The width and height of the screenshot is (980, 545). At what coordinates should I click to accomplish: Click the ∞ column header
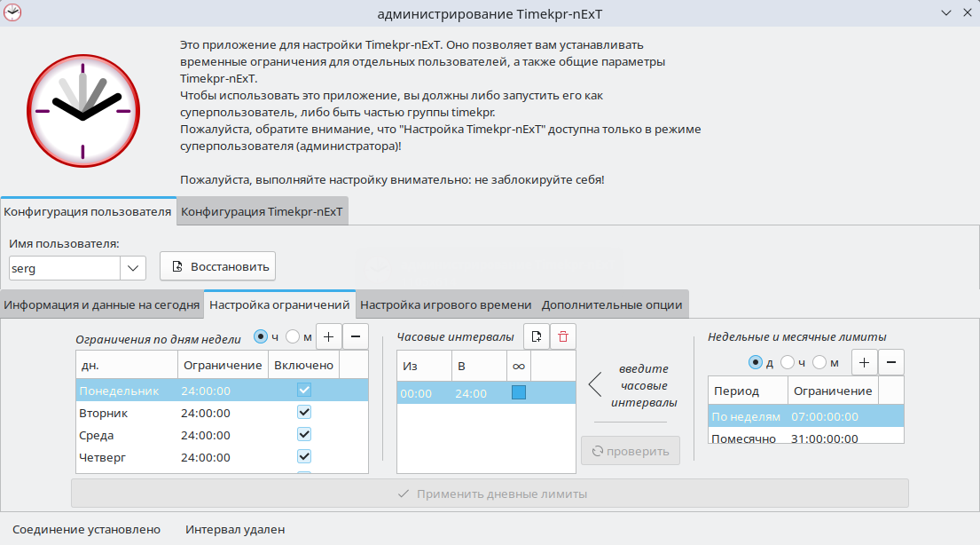tap(519, 366)
